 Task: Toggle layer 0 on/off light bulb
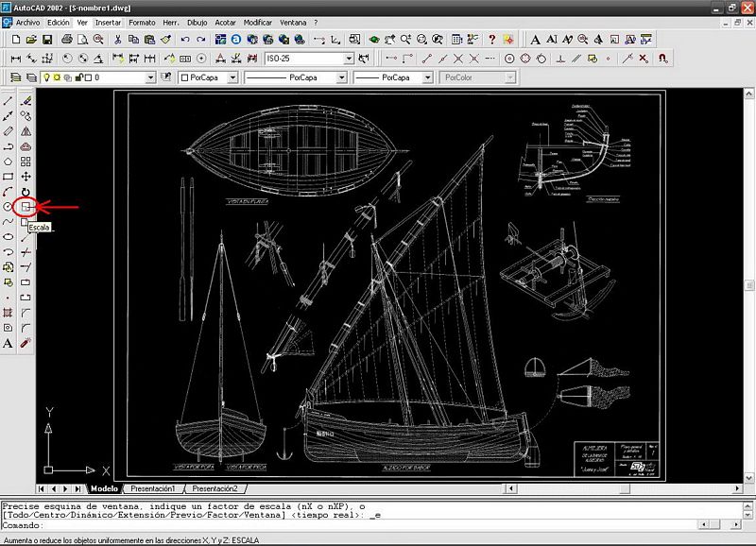(x=46, y=77)
